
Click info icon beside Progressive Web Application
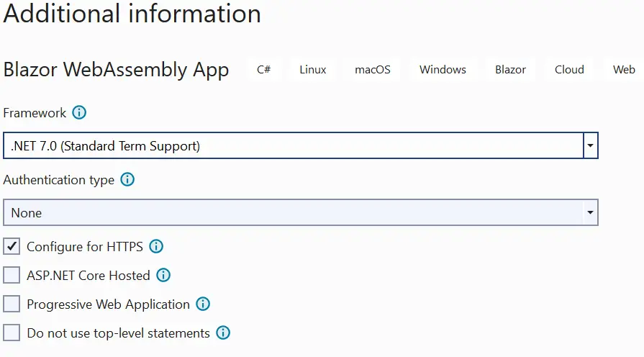click(x=203, y=304)
